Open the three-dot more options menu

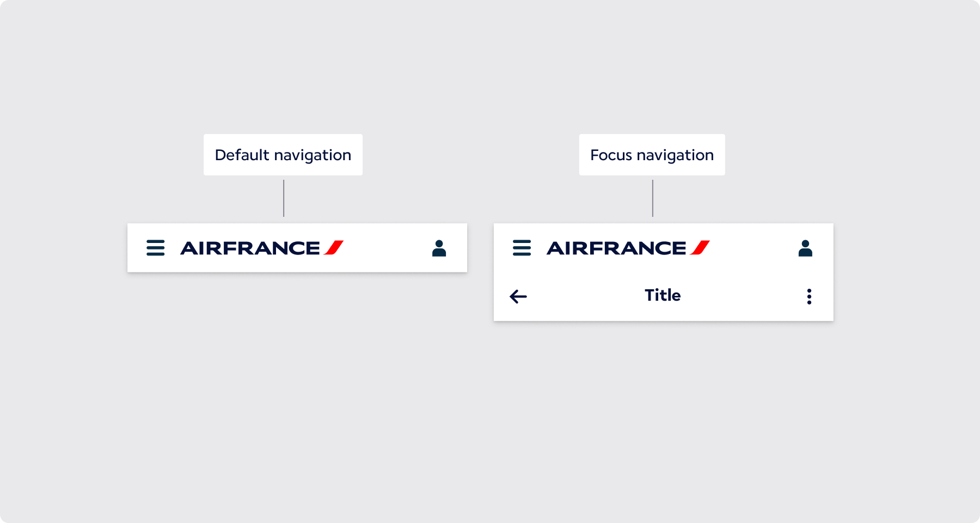point(809,296)
